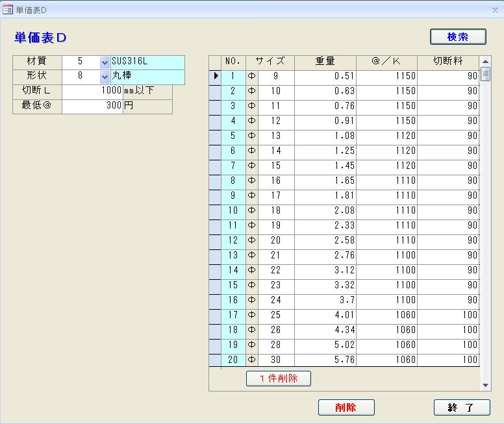Select weight cell showing 3.7
Viewport: 504px width, 424px height.
click(325, 301)
